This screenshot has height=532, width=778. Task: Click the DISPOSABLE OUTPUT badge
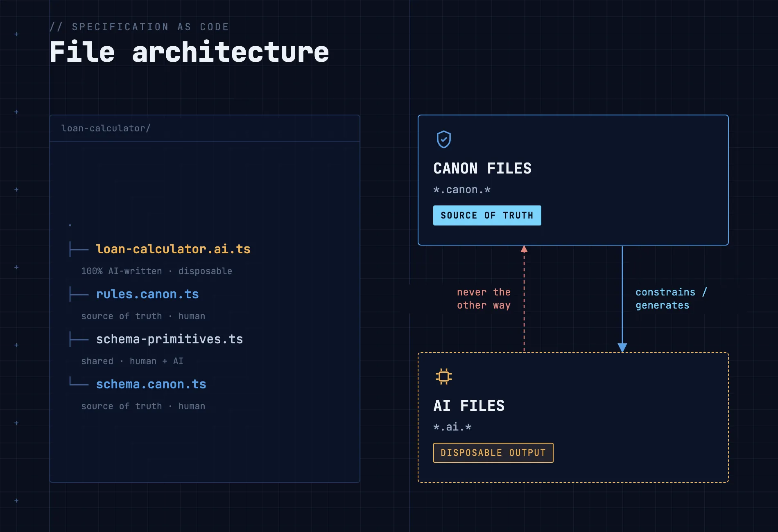tap(493, 453)
